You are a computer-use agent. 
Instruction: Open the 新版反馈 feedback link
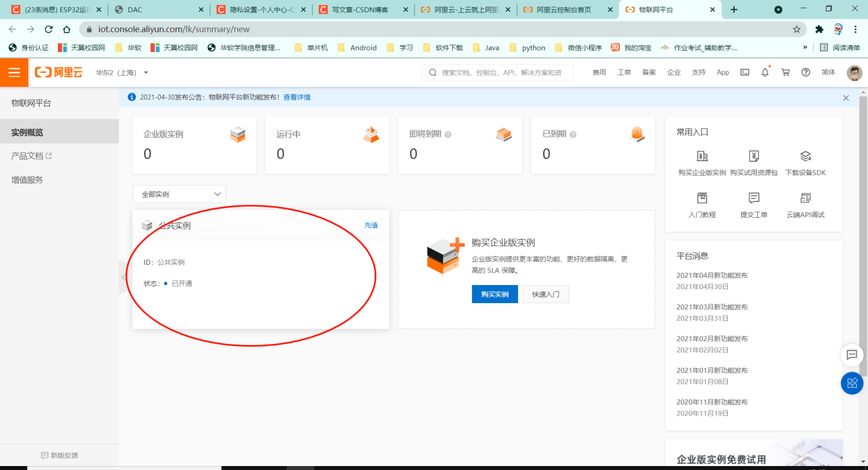coord(60,455)
